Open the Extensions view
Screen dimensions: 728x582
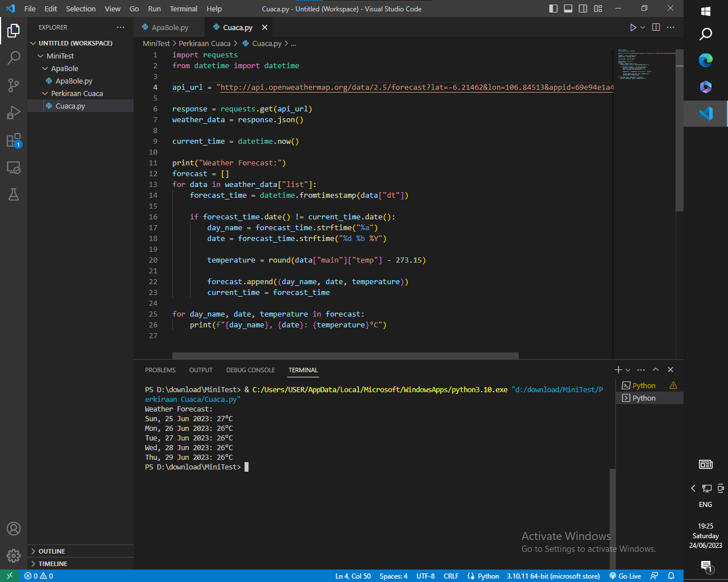click(x=14, y=140)
